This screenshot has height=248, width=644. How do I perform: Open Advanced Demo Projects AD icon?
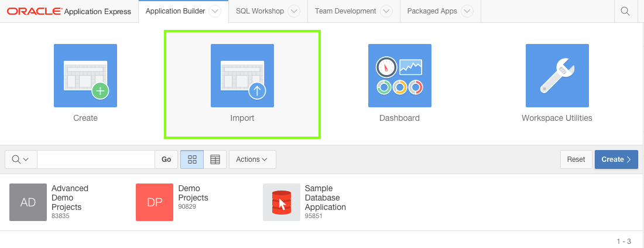pyautogui.click(x=28, y=202)
